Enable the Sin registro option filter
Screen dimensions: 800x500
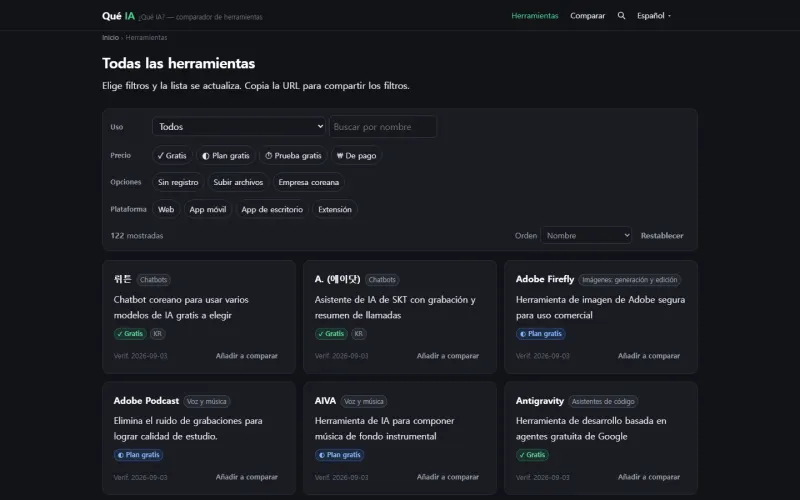(x=178, y=182)
